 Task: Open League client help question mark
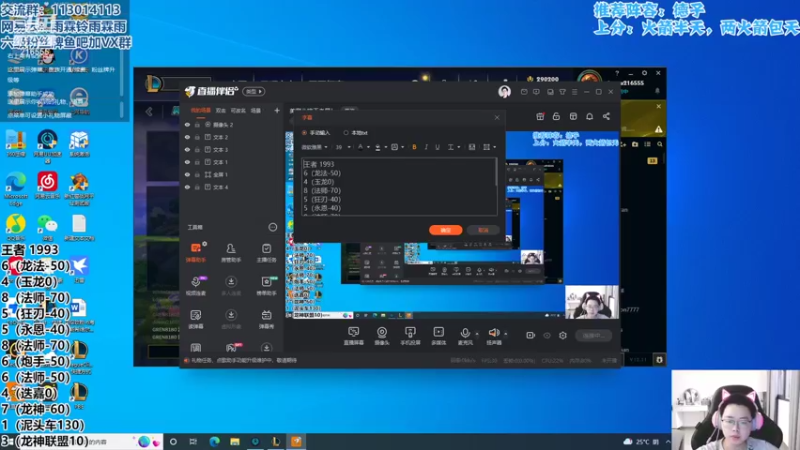(617, 73)
